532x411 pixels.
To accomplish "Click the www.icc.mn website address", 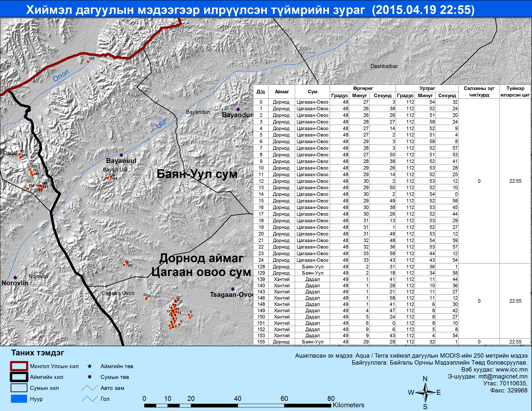I will [512, 369].
